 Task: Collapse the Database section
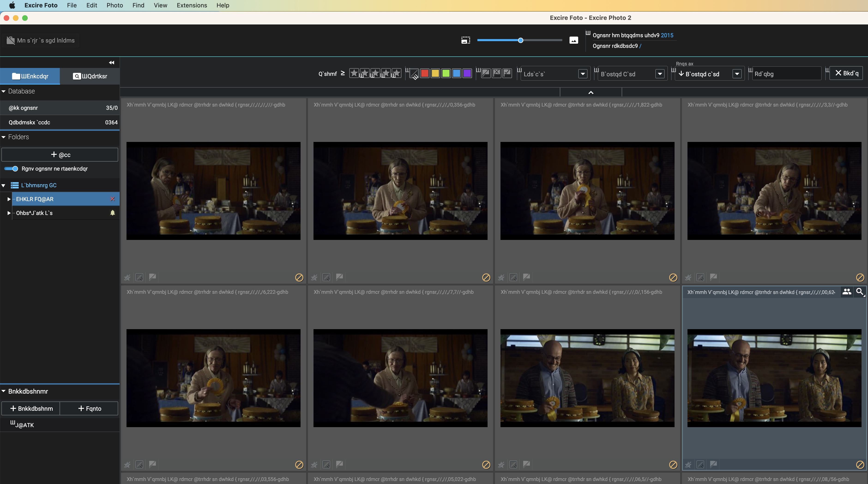pos(4,91)
